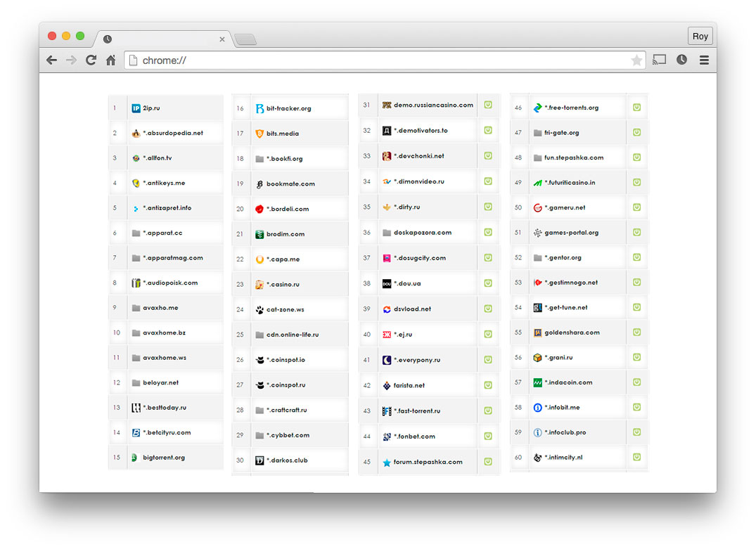Select the *.gestimnogo.net entry
The width and height of the screenshot is (756, 549).
579,283
